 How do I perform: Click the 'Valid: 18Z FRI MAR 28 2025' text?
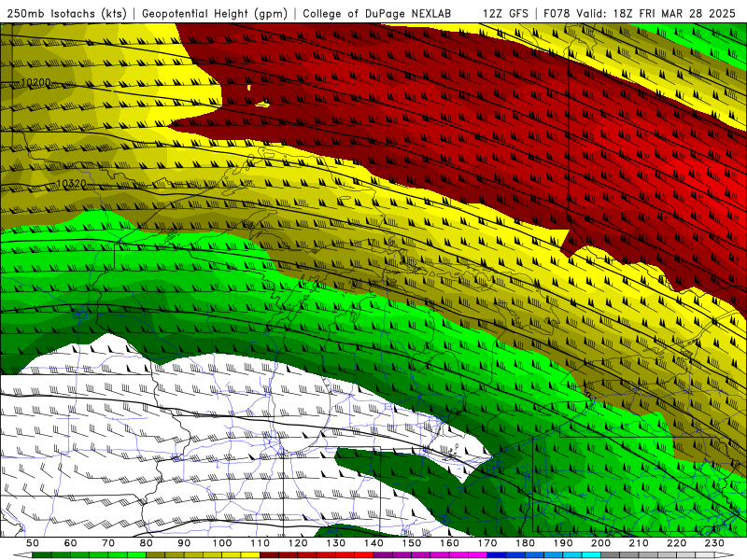656,13
